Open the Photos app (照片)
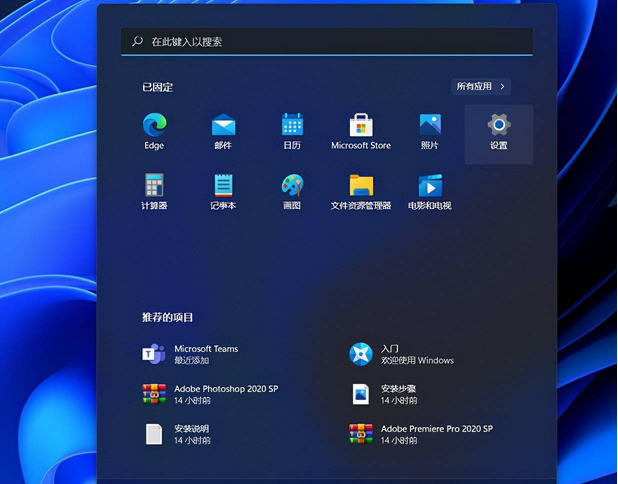Screen dimensions: 618x484 (430, 125)
